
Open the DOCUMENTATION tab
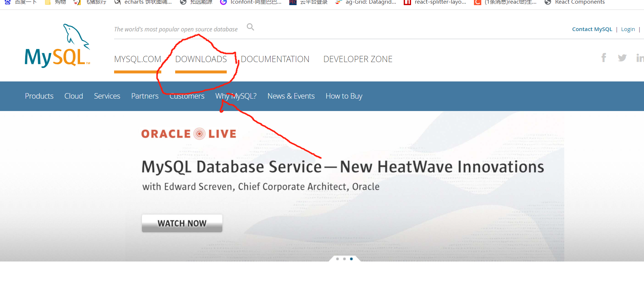pos(275,59)
